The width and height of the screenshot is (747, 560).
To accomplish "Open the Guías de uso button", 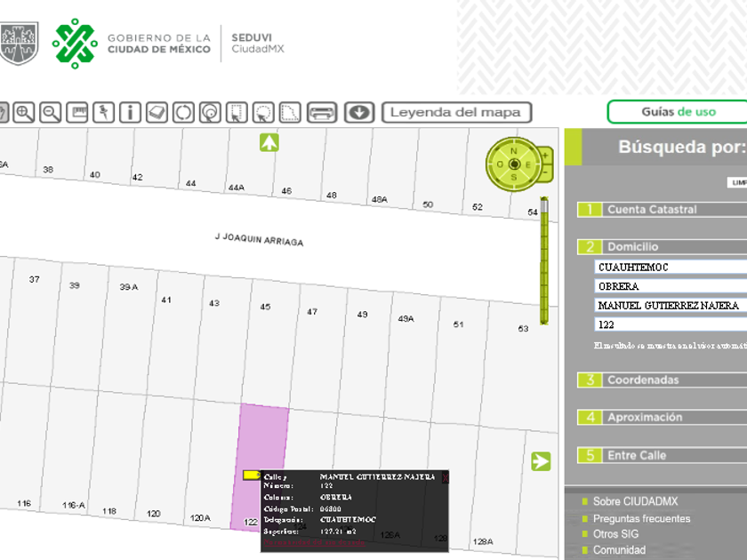I will (678, 112).
